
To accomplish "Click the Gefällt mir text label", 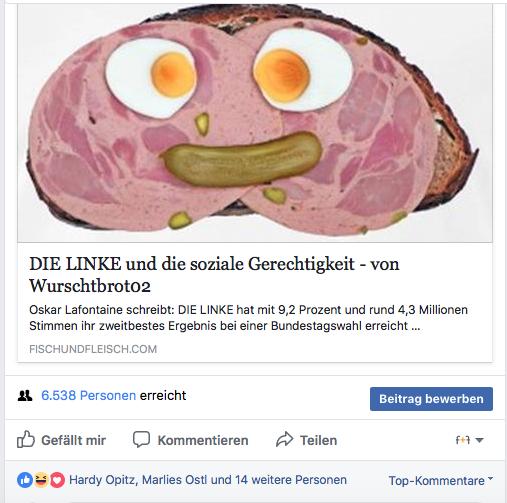I will coord(73,440).
